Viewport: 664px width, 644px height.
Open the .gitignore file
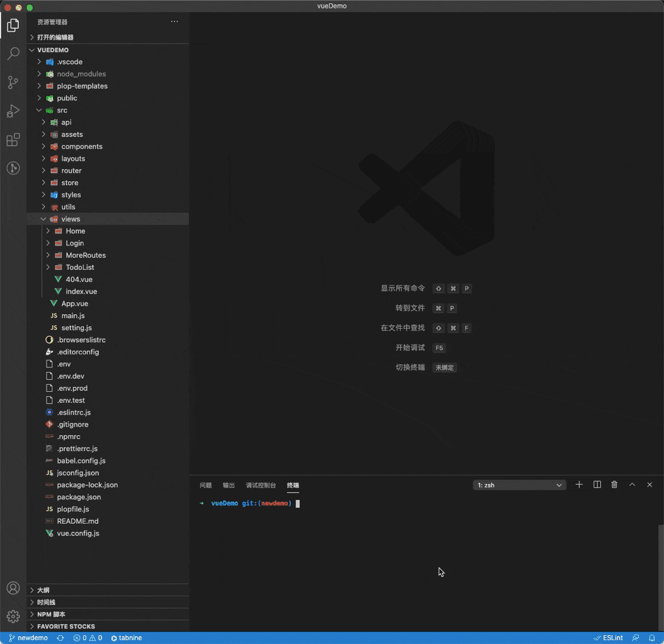tap(108, 424)
